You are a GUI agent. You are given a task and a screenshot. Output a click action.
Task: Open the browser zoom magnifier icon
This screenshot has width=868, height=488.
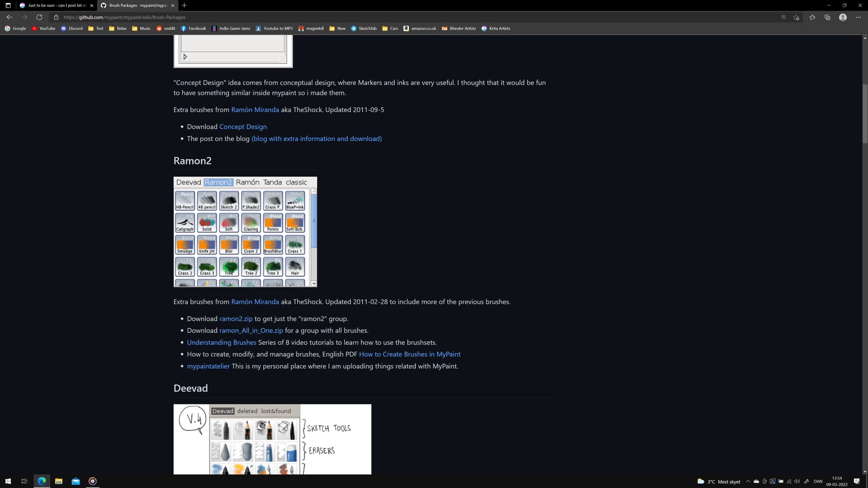[x=783, y=17]
